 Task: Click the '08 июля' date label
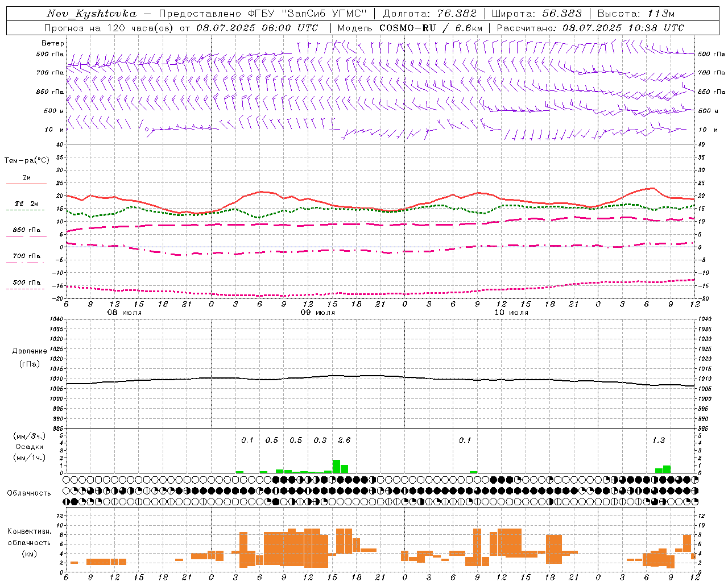click(x=125, y=313)
